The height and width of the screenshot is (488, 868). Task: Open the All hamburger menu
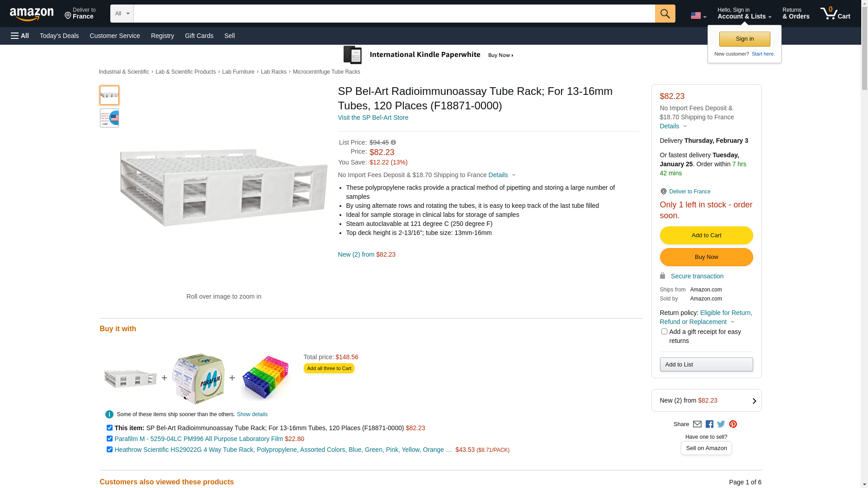point(20,36)
